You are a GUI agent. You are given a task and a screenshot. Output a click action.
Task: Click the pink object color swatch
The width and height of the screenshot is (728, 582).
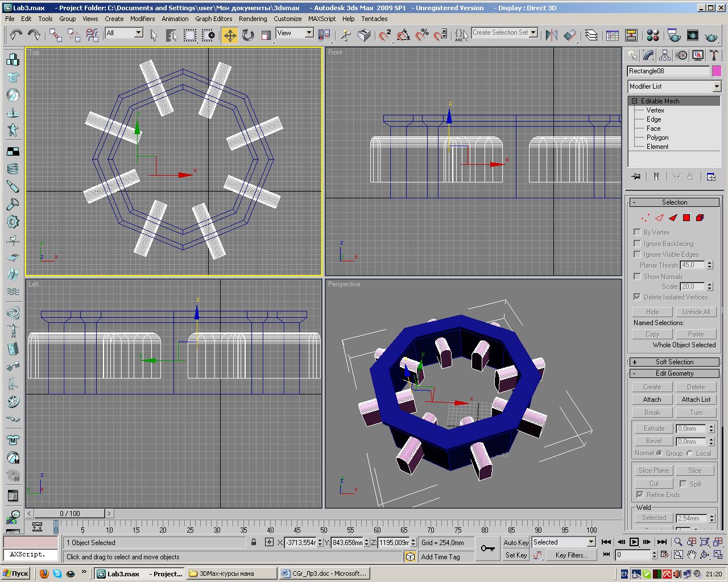coord(717,71)
